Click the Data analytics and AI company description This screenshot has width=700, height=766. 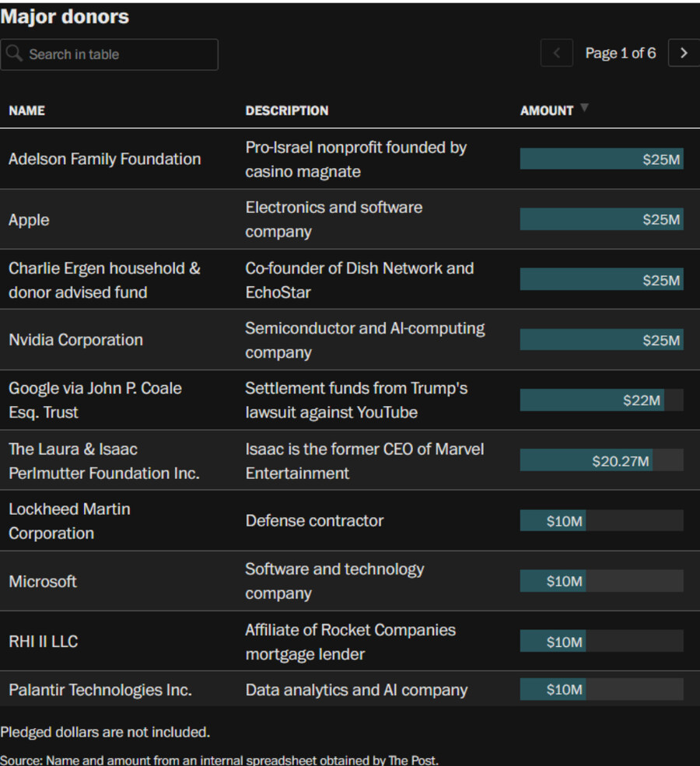tap(356, 690)
